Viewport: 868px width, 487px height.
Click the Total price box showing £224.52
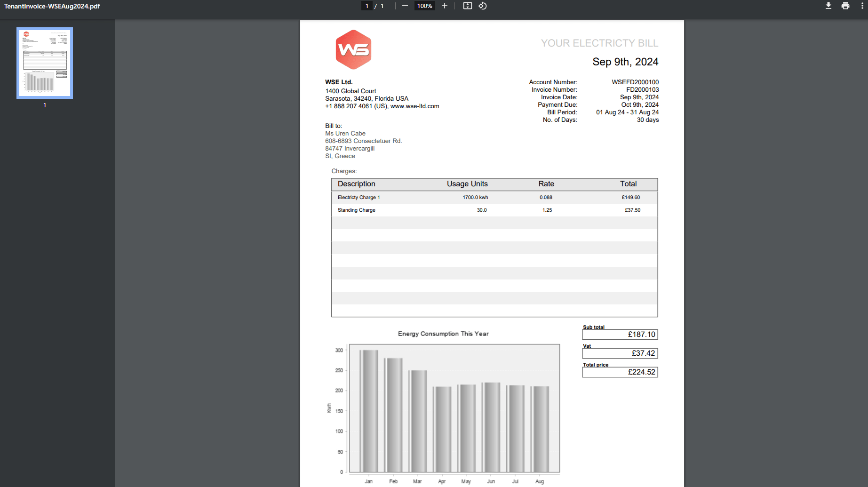tap(620, 372)
